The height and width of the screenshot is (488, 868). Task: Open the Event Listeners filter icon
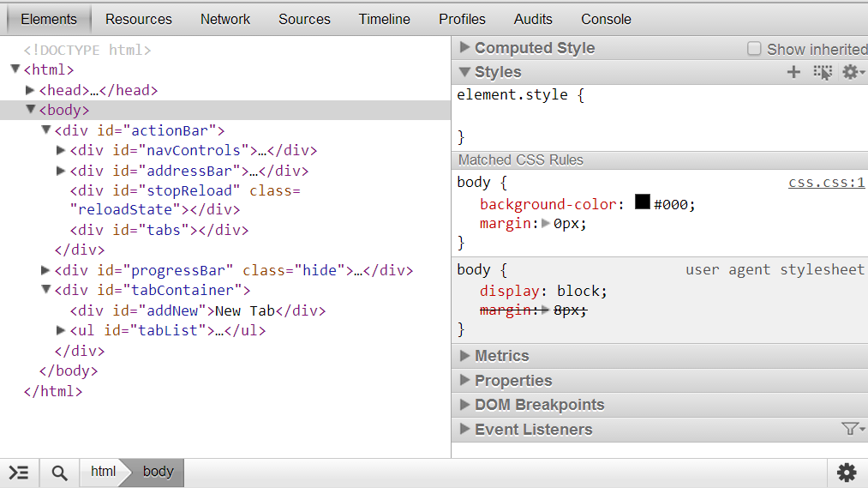coord(852,429)
